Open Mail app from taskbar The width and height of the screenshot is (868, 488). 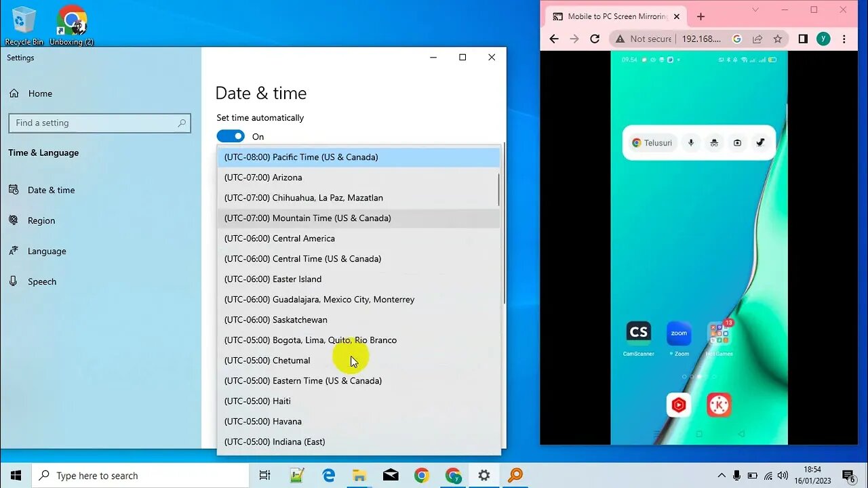[x=391, y=475]
